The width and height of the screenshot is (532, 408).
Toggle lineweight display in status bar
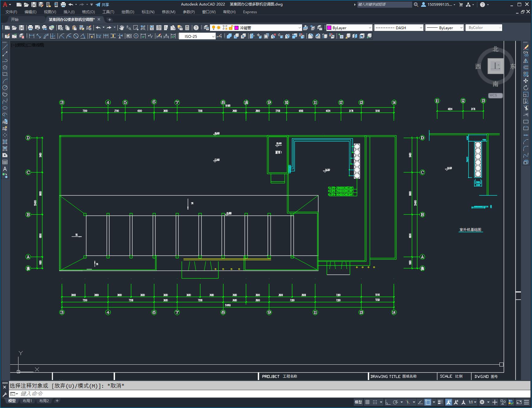click(440, 402)
